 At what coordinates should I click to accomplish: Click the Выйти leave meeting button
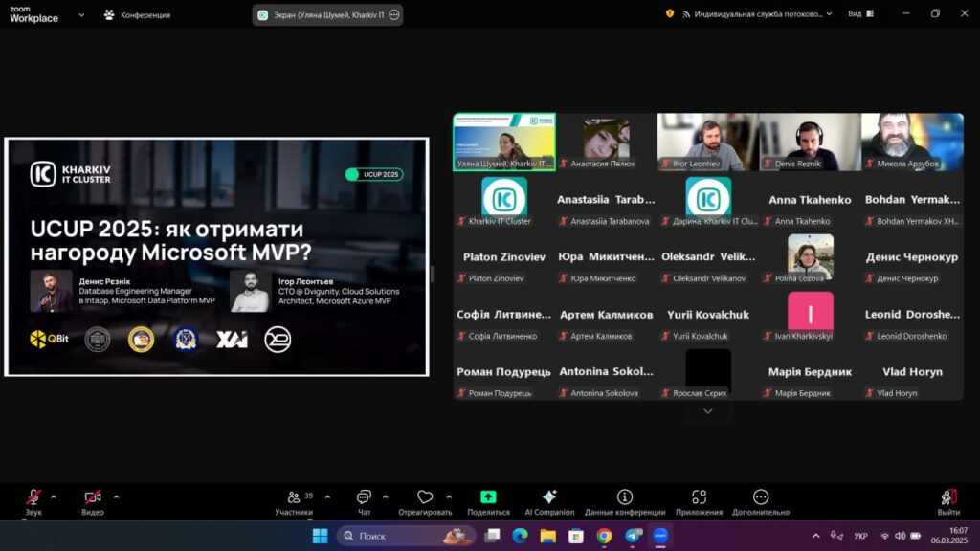948,502
